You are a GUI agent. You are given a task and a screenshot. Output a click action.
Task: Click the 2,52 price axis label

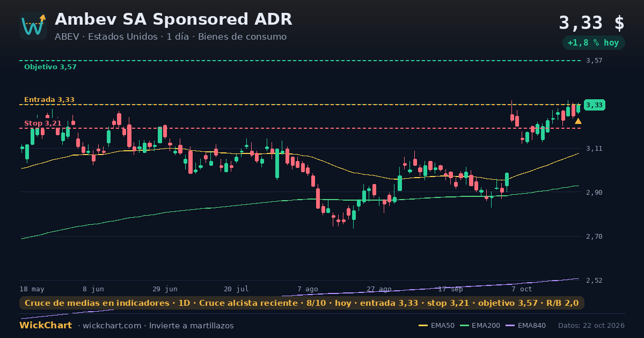pyautogui.click(x=594, y=281)
